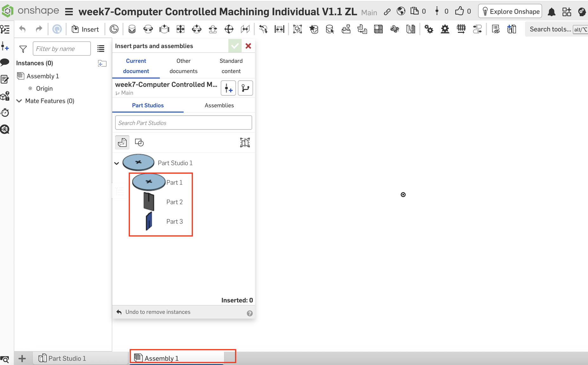Viewport: 588px width, 365px height.
Task: Select Assembly 1 in the instance tree
Action: pyautogui.click(x=43, y=76)
